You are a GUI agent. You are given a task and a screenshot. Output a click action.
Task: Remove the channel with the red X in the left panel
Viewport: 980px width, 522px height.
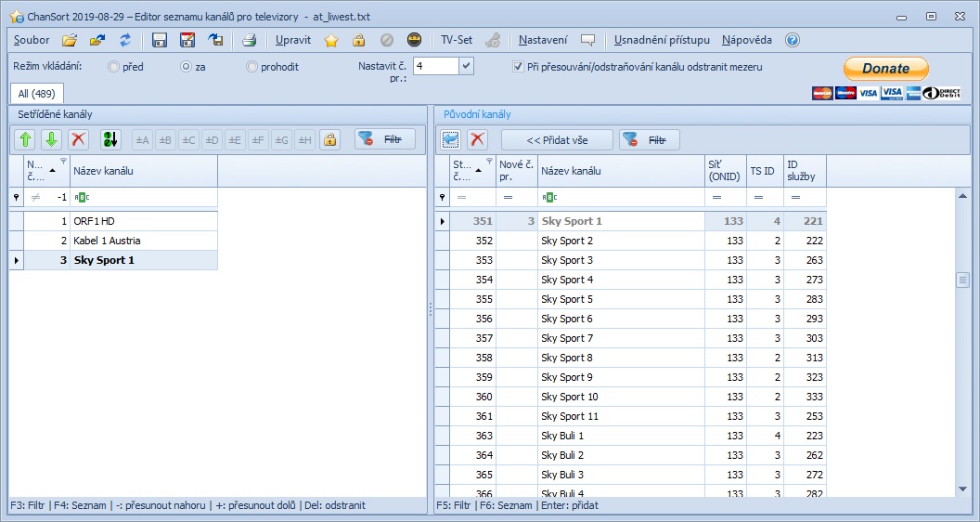[x=79, y=139]
